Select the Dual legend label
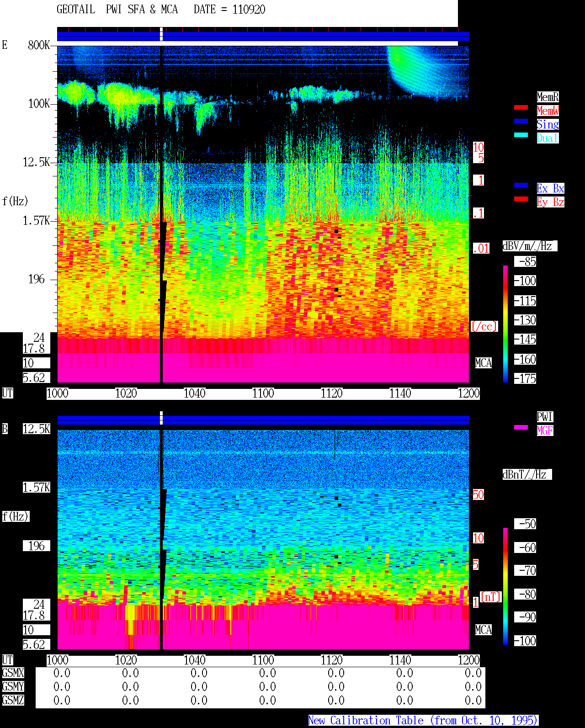 (x=548, y=138)
